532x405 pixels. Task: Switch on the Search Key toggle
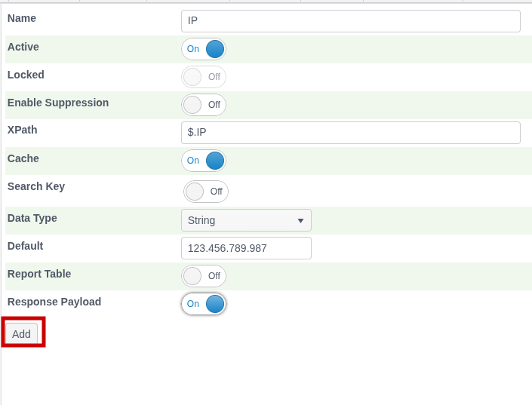(205, 192)
